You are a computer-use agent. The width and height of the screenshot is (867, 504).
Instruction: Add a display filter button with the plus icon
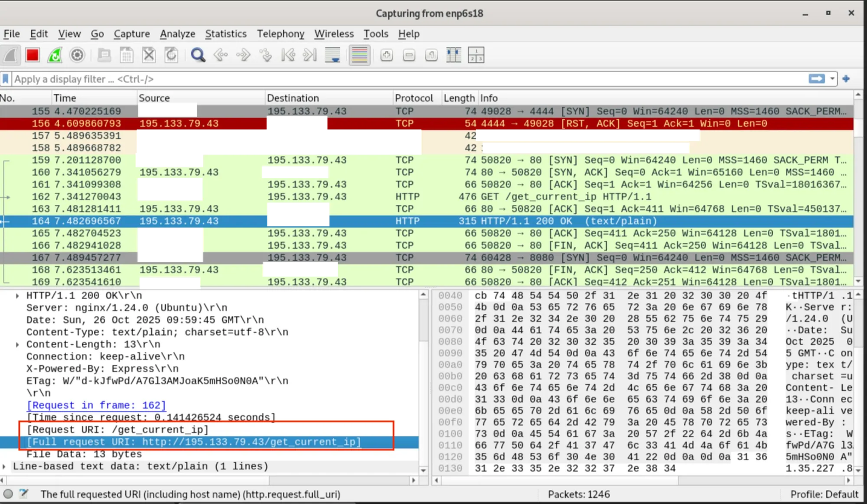(846, 79)
